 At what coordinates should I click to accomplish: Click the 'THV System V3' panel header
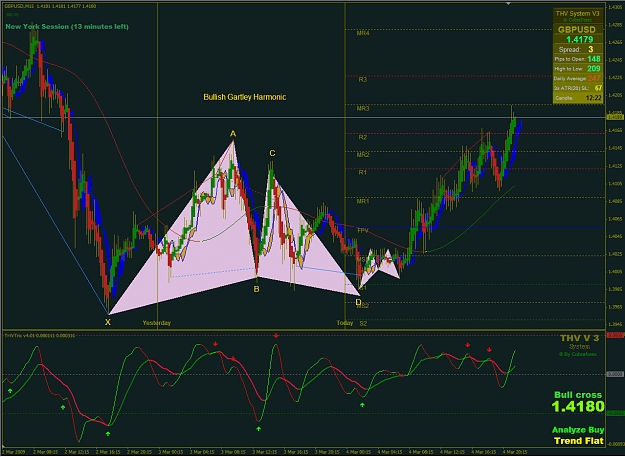point(578,13)
